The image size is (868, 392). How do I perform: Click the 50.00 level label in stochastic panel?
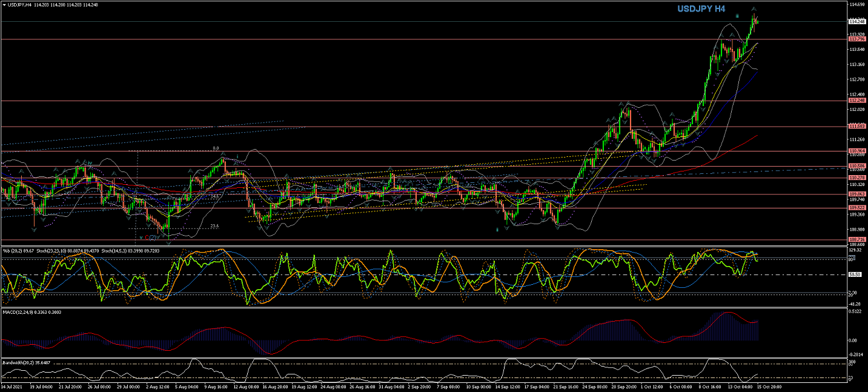tap(855, 274)
